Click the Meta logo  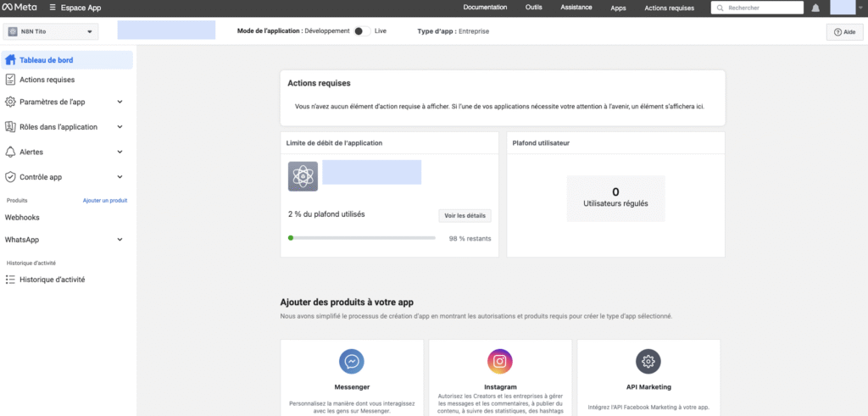(x=17, y=8)
